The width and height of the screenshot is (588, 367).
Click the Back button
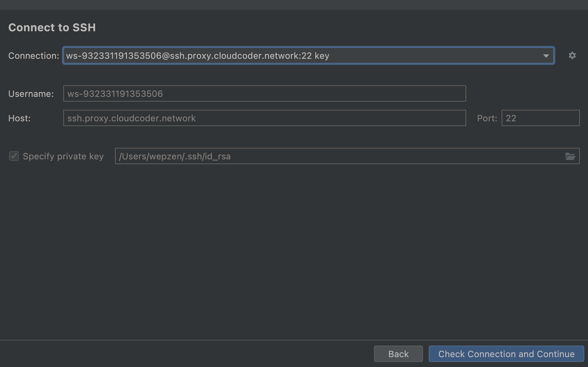coord(398,354)
